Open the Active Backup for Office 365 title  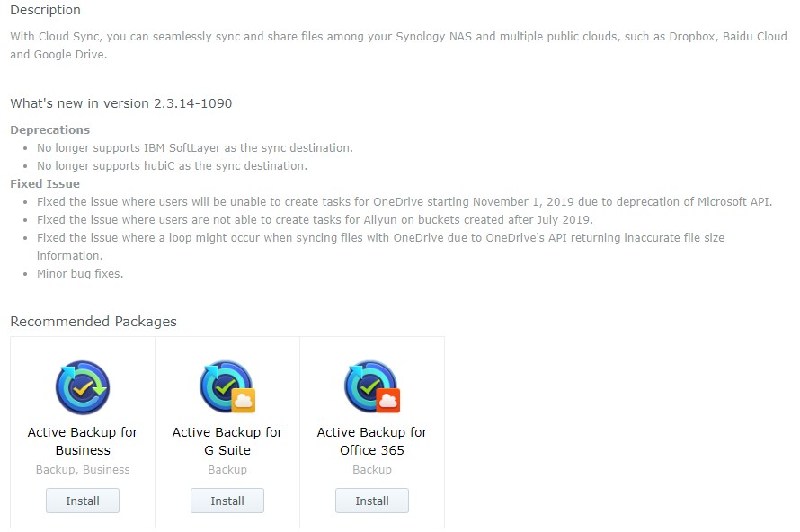point(372,441)
